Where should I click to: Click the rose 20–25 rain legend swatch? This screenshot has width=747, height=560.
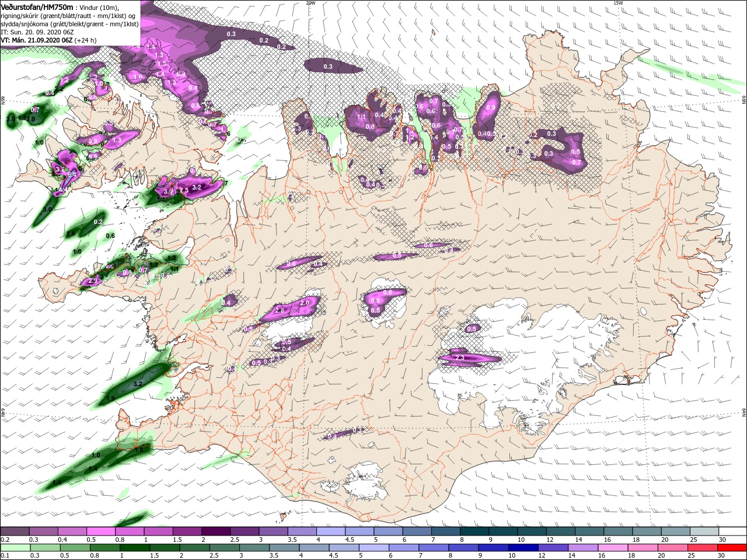pos(672,548)
